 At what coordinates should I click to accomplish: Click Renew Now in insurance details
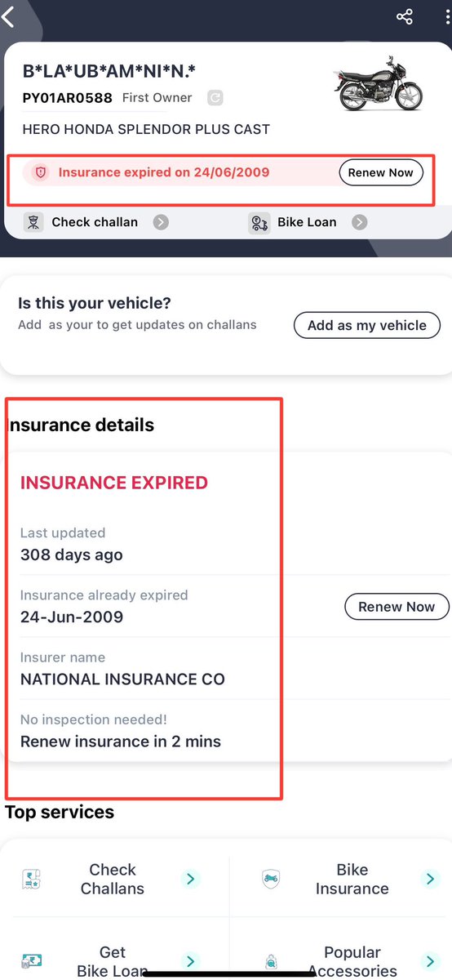tap(397, 607)
